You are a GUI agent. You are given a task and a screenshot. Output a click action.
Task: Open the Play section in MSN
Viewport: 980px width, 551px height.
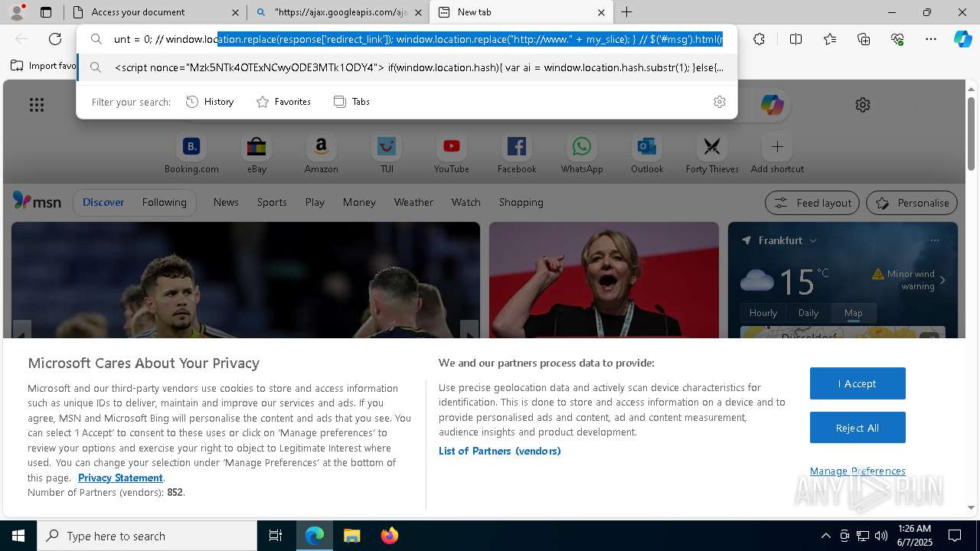(315, 202)
